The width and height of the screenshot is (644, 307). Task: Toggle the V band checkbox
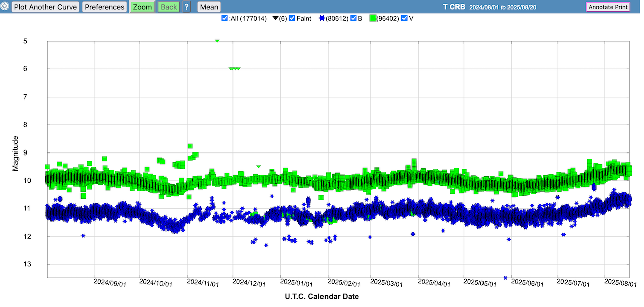[x=404, y=18]
